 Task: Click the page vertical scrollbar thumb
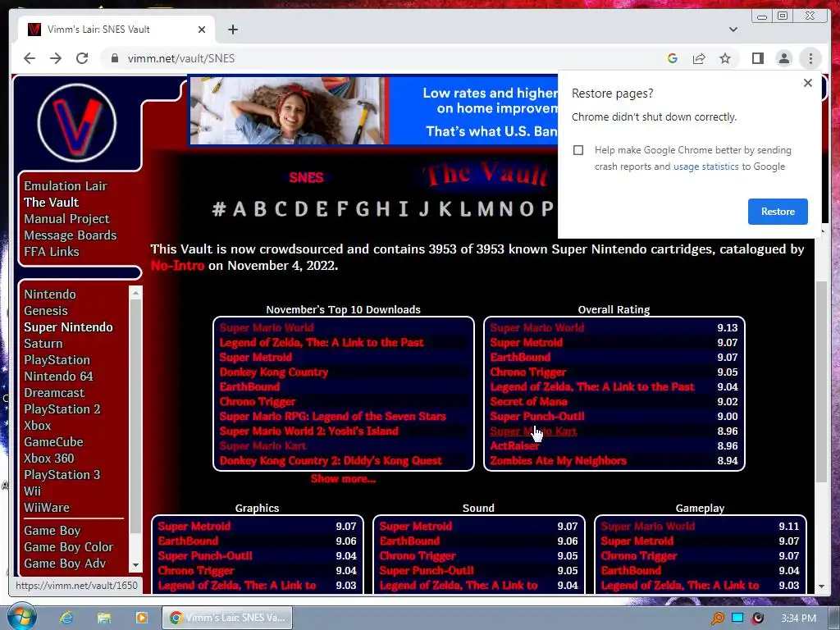820,381
